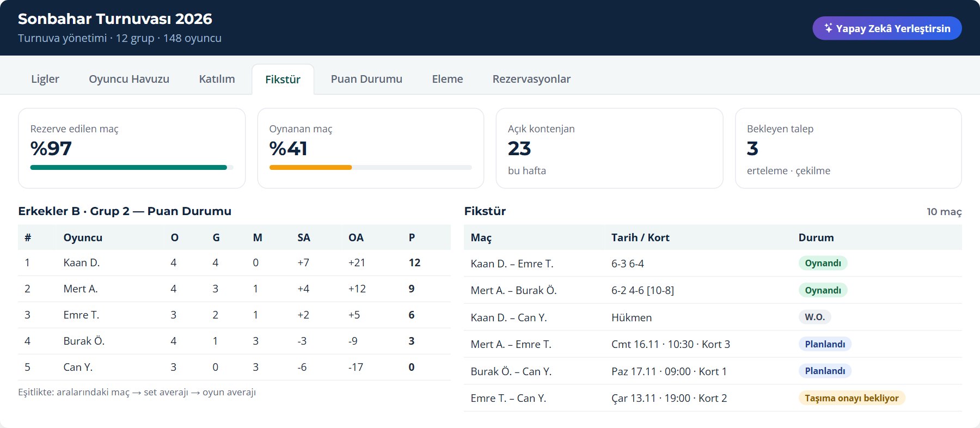Click the Oyuncu column header in standings
This screenshot has height=428, width=980.
pos(83,237)
